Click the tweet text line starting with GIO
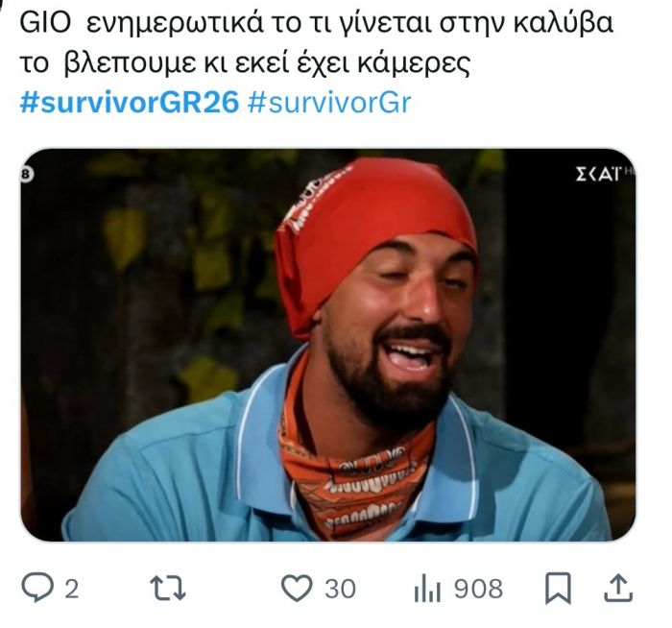 click(316, 24)
